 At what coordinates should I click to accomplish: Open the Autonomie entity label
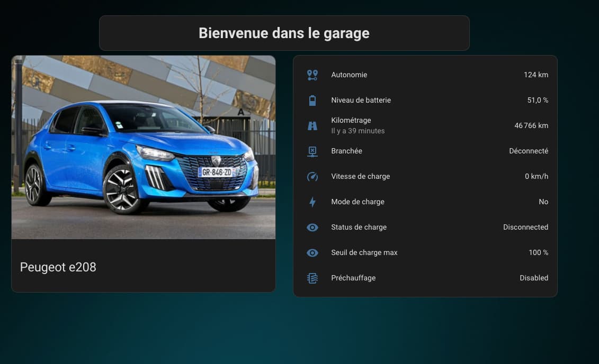pos(349,75)
